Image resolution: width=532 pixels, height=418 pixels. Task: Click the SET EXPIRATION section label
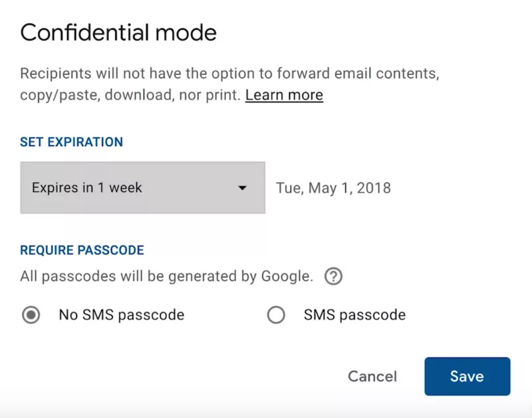point(71,142)
